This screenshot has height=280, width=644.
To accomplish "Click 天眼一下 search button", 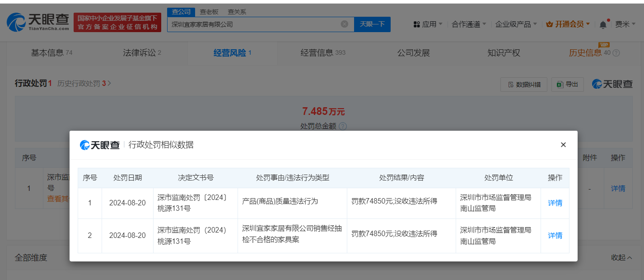I will click(372, 24).
